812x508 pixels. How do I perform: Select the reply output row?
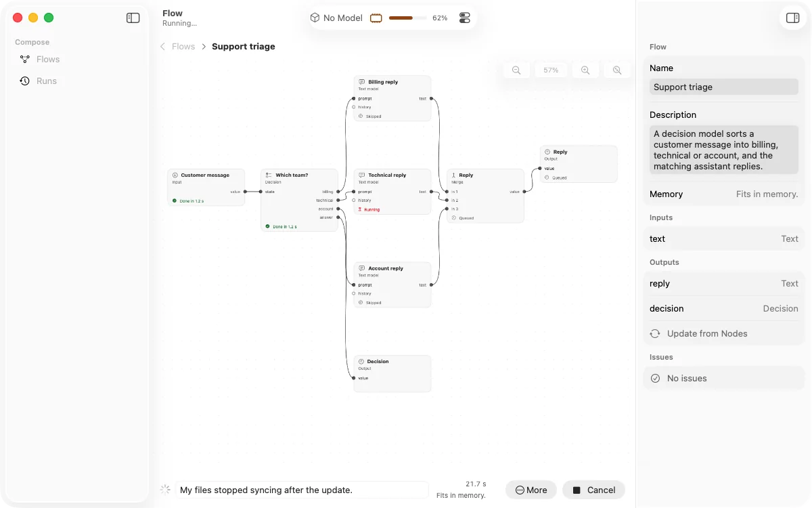point(724,284)
